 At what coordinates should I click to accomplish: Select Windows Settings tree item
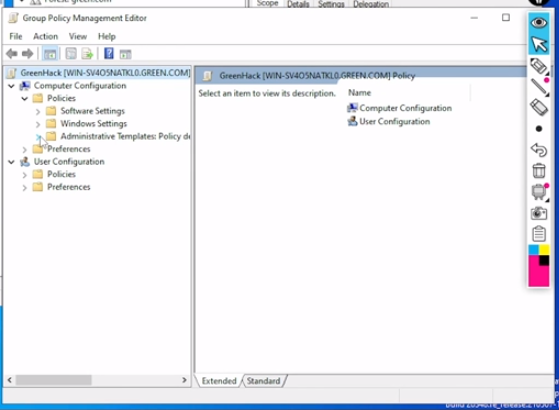94,124
